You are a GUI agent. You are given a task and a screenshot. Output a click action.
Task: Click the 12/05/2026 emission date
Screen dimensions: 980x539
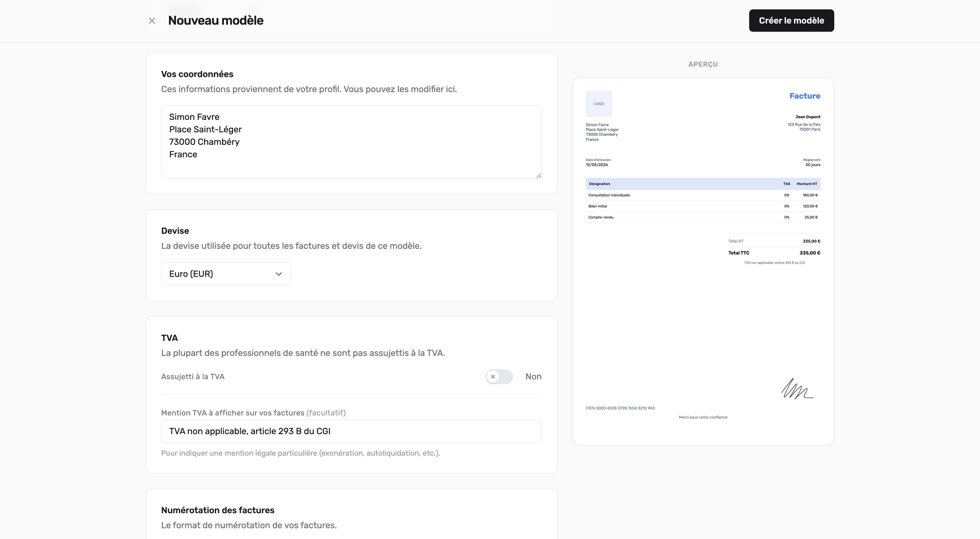tap(597, 165)
